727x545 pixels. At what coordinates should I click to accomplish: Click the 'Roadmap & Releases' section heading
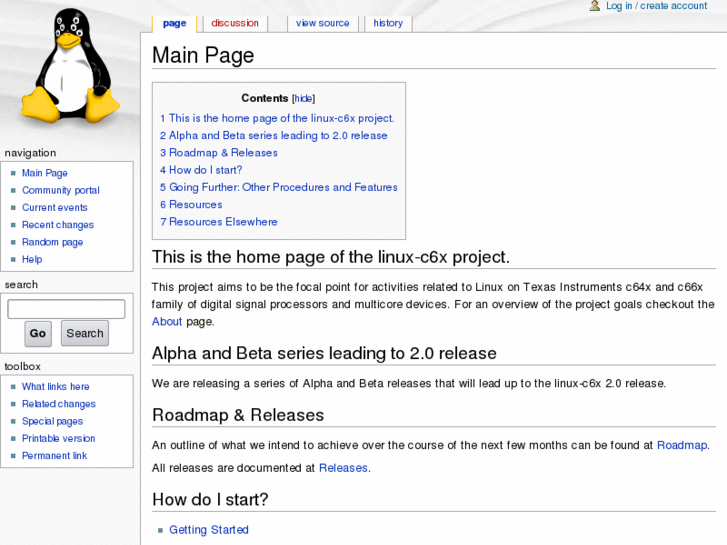click(238, 415)
